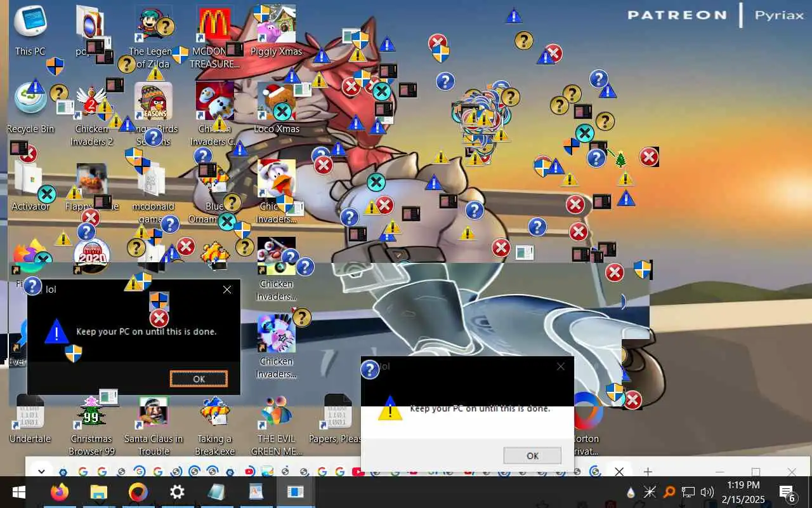Click the Norton browser icon in the taskbar
Viewport: 812px width, 508px height.
pyautogui.click(x=138, y=492)
